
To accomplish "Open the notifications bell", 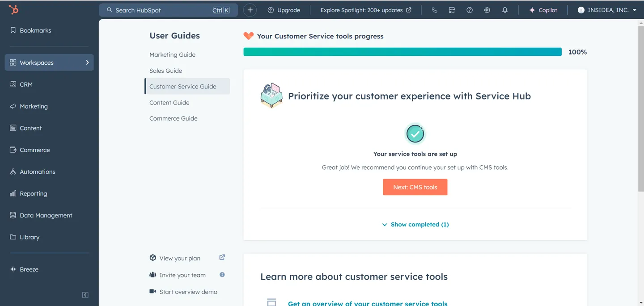I will [505, 10].
